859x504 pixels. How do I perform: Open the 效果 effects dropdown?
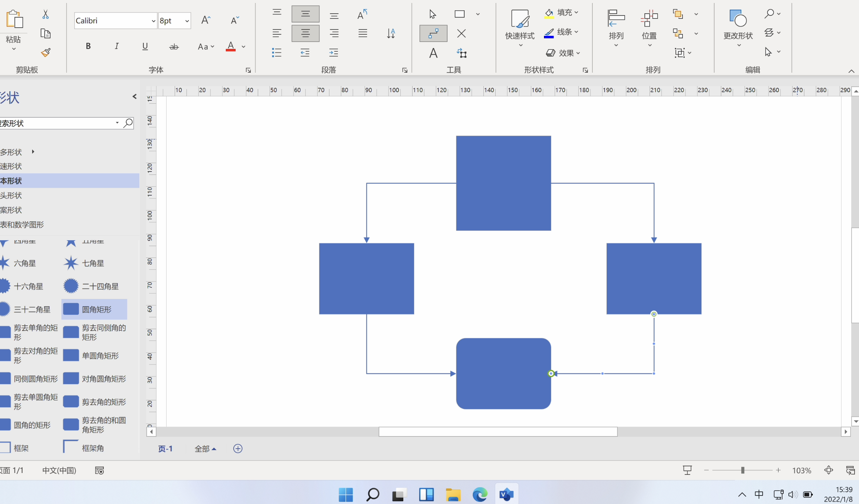[x=563, y=53]
